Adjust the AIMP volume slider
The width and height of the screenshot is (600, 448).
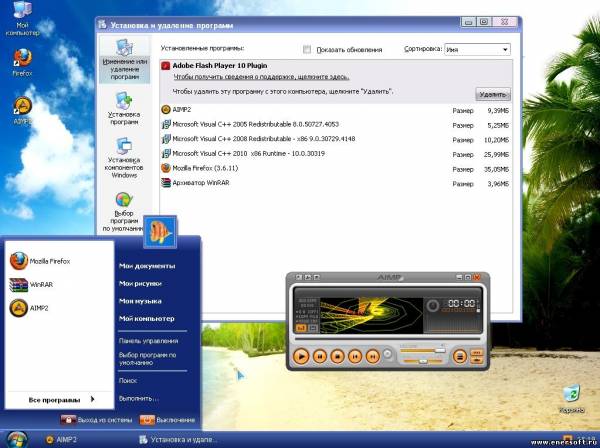[422, 350]
